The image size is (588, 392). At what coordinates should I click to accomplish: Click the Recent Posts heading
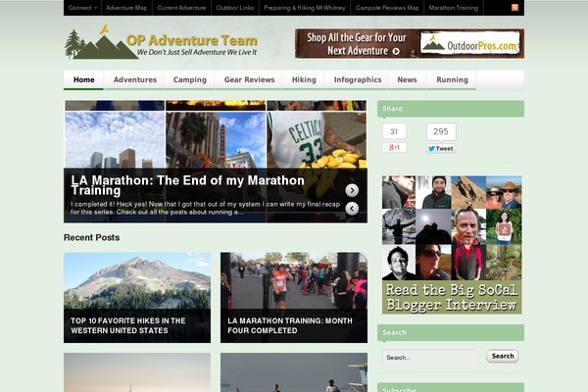91,237
